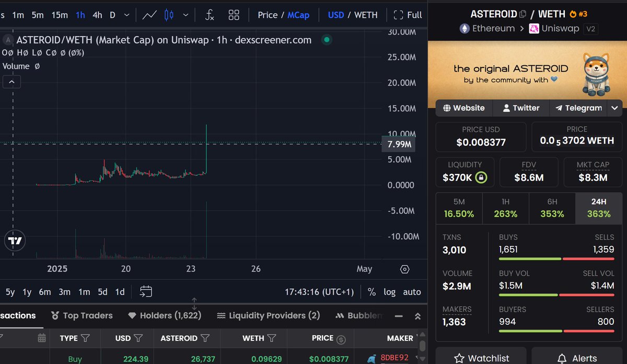Select the 1H price change period
627x364 pixels.
(506, 208)
